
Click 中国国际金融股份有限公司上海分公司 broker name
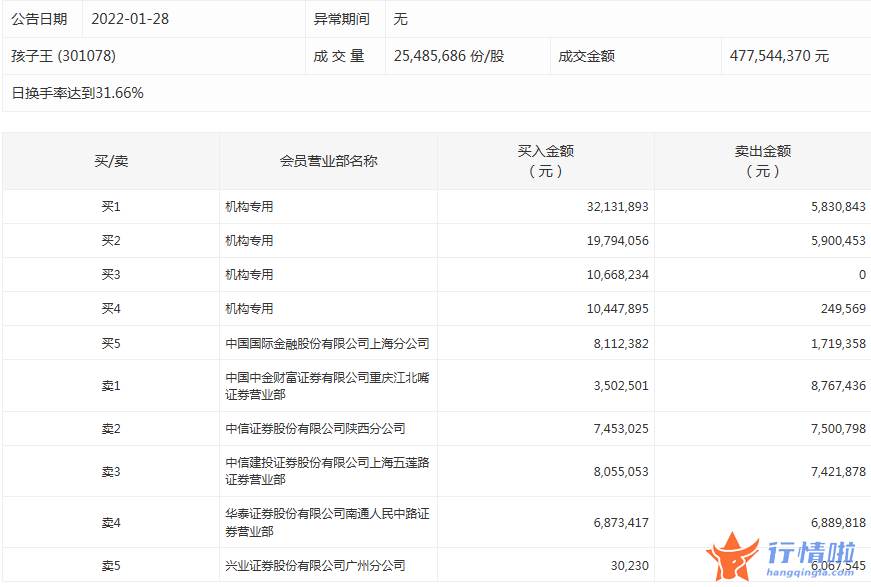(x=327, y=343)
